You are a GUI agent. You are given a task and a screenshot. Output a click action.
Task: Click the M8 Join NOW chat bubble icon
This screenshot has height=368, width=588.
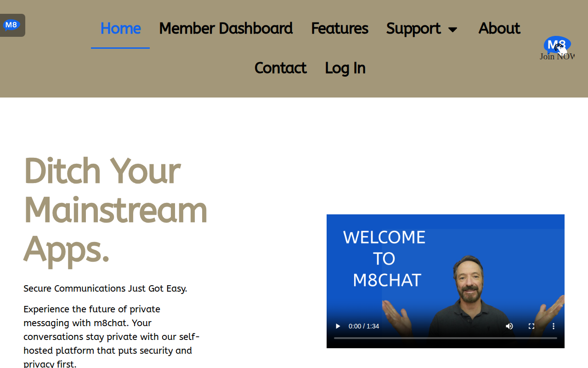(557, 48)
